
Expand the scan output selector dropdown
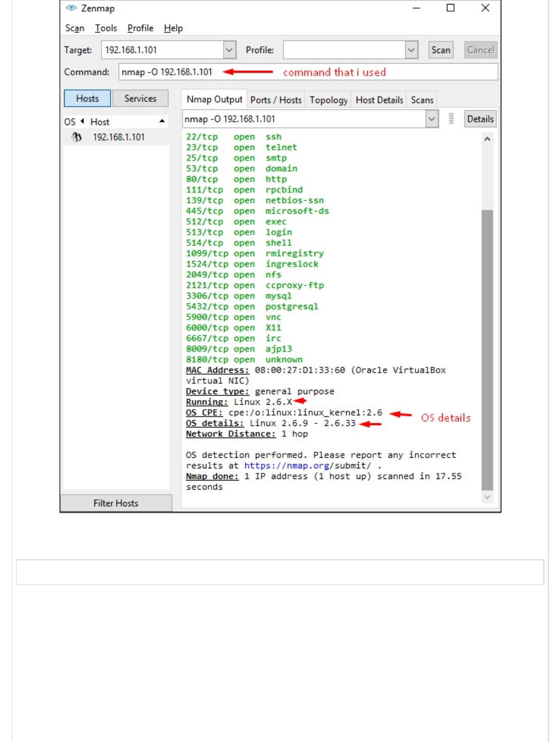tap(432, 119)
